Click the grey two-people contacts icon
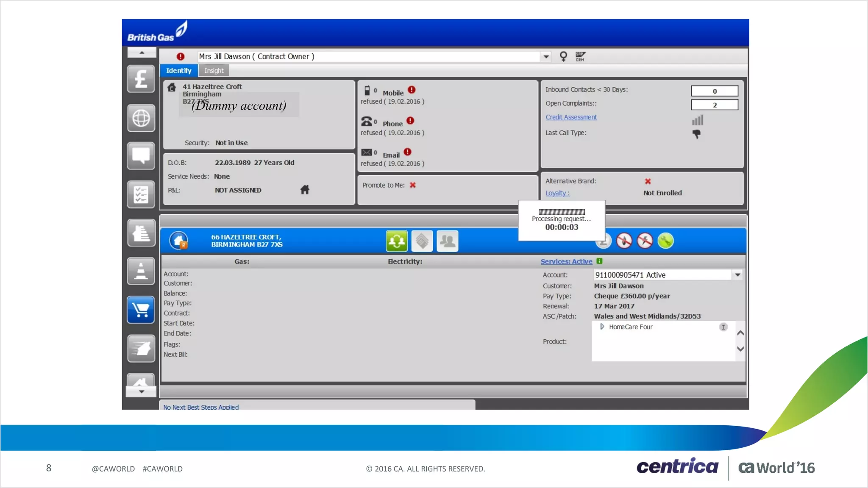 coord(447,241)
